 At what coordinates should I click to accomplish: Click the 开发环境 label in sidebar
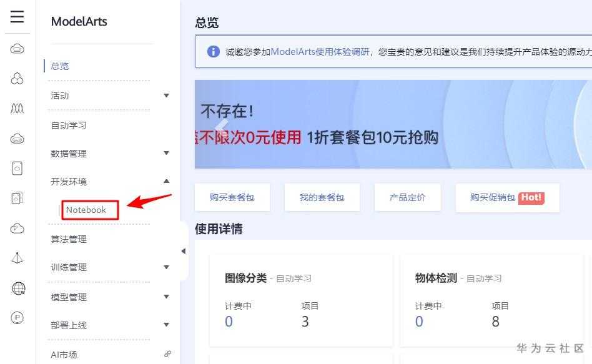(x=69, y=182)
